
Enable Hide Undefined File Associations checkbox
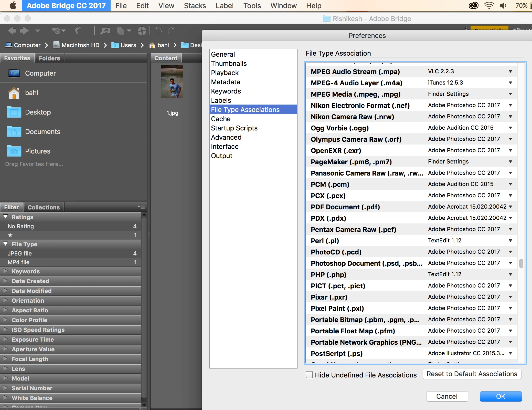[x=309, y=375]
